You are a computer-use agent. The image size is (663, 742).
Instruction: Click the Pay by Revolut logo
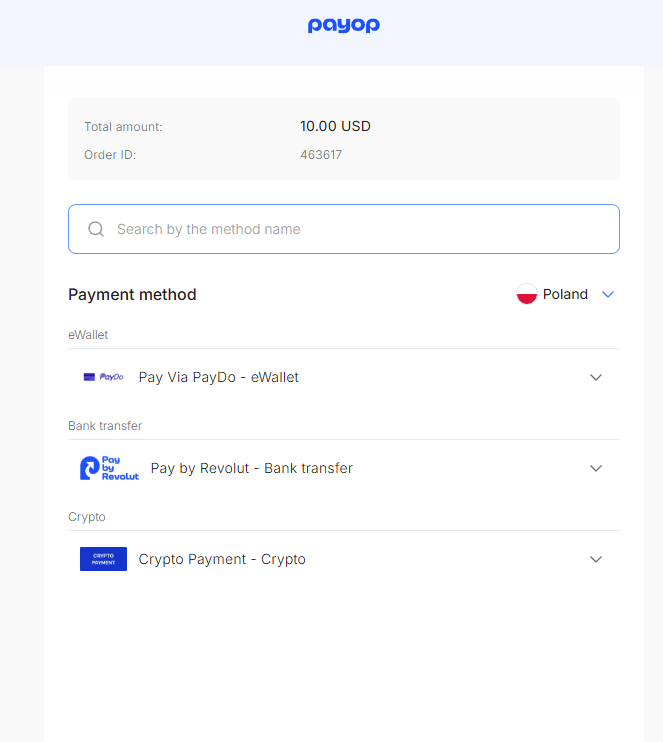point(109,468)
